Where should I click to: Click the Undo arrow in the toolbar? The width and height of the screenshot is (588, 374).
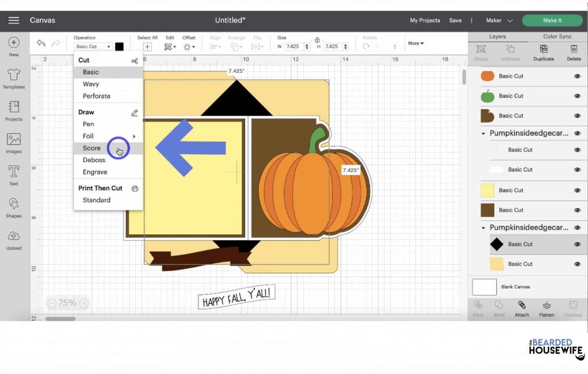click(x=40, y=43)
